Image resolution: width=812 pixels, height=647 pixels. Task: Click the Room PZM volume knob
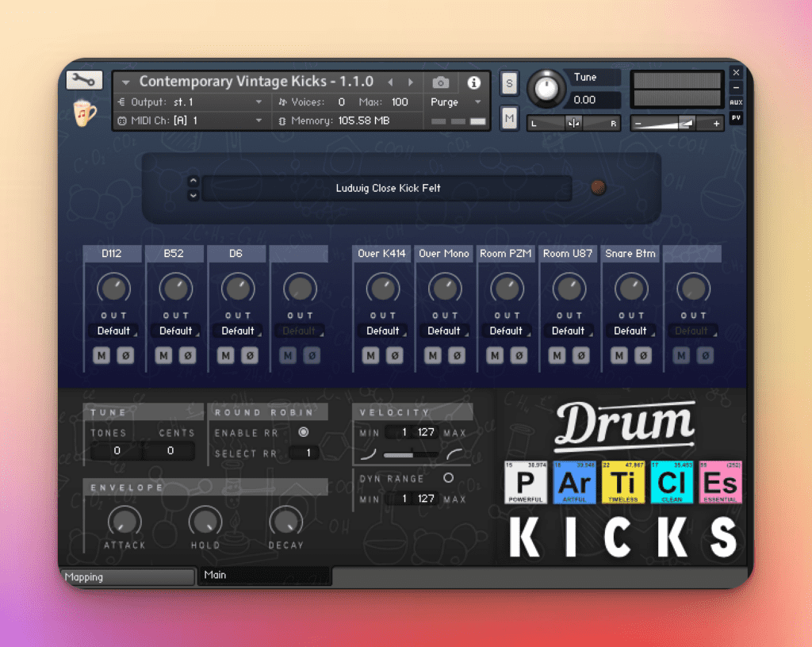(507, 289)
